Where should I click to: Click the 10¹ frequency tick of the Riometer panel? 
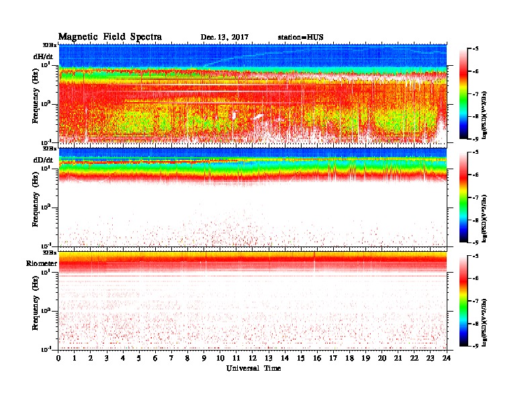tap(46, 272)
